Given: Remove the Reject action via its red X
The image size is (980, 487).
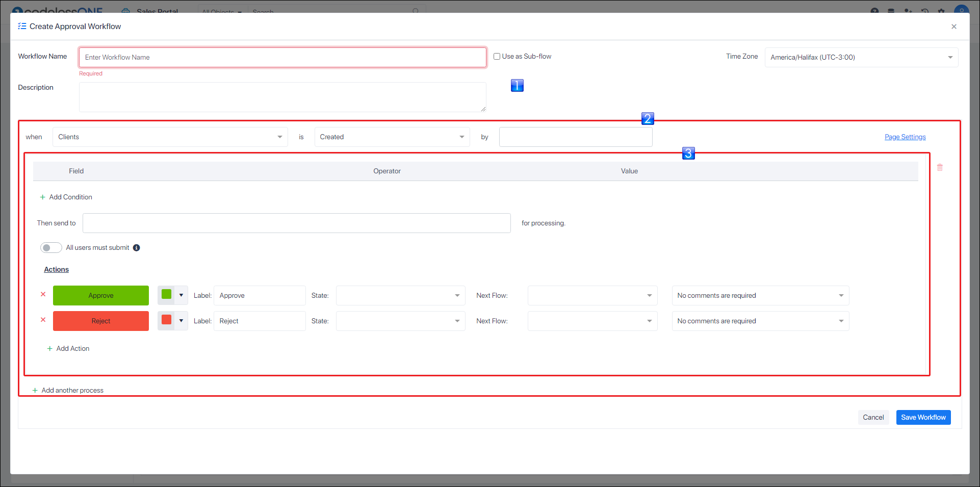Looking at the screenshot, I should tap(43, 320).
